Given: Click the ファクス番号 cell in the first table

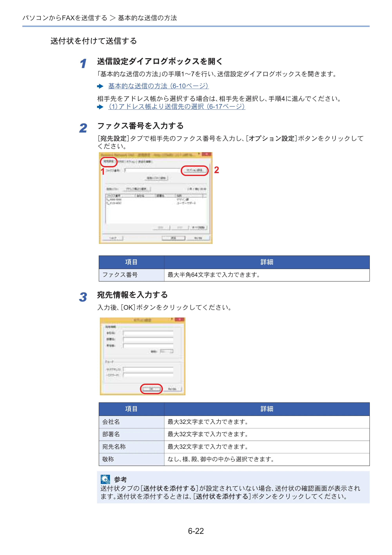Looking at the screenshot, I should pyautogui.click(x=132, y=275).
